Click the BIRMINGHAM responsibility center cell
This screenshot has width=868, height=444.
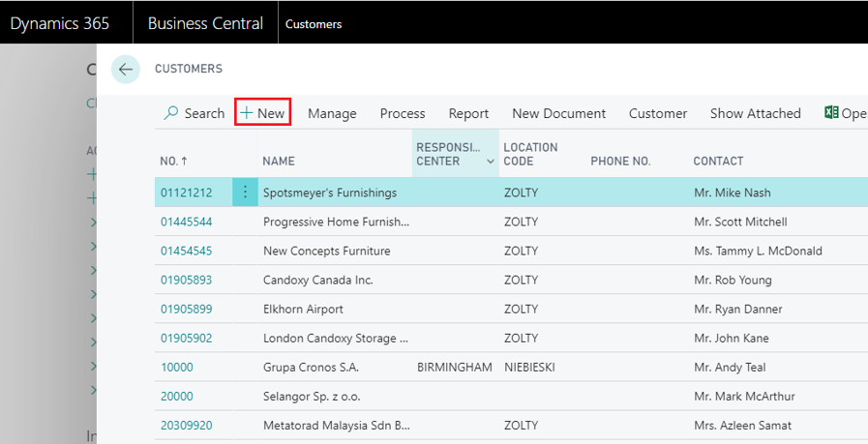coord(455,367)
